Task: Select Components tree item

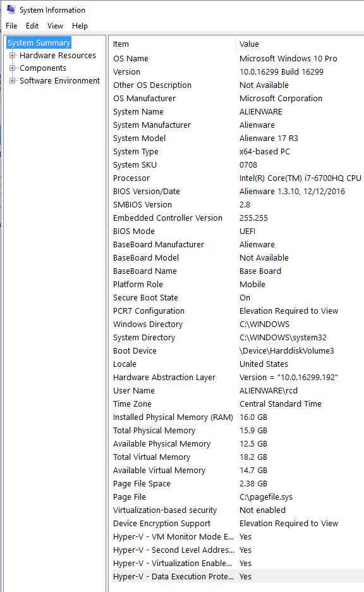Action: [42, 68]
